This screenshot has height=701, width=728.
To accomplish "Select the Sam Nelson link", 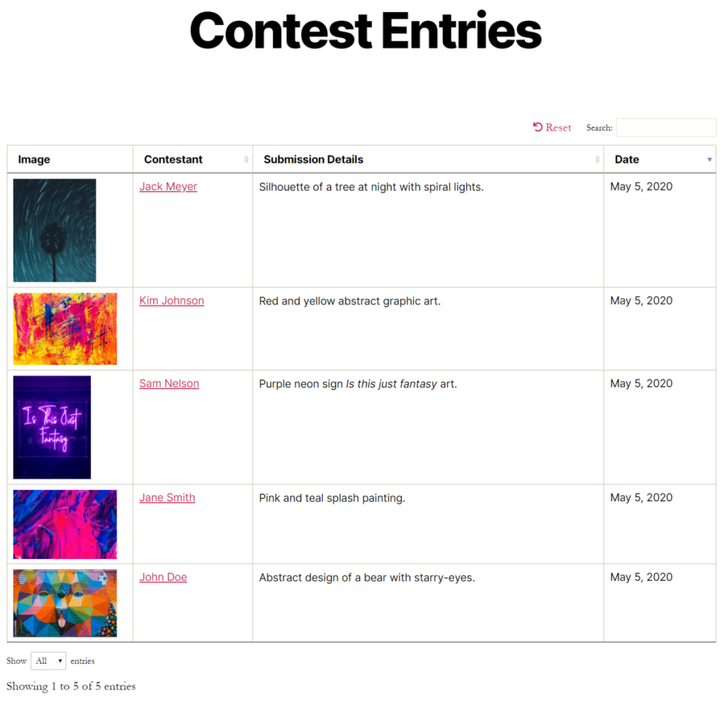I will coord(168,383).
